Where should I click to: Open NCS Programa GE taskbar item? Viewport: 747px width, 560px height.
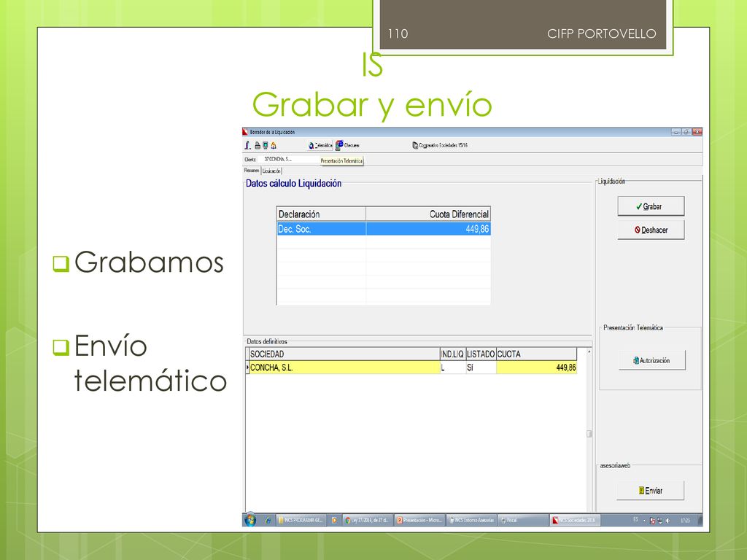[x=301, y=521]
